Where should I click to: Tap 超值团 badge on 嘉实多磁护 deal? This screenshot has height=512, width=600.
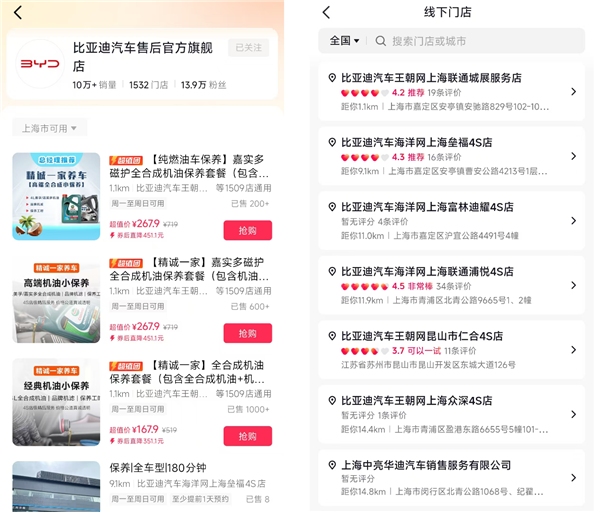click(126, 263)
